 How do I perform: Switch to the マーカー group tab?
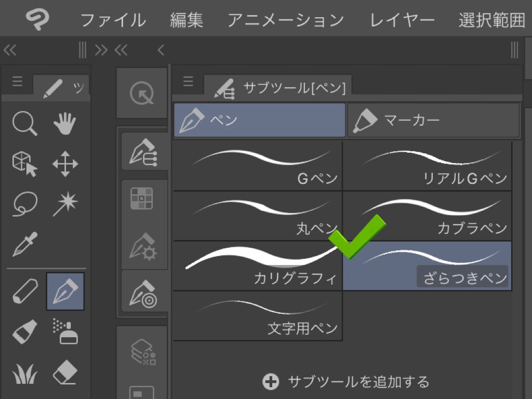click(x=433, y=120)
